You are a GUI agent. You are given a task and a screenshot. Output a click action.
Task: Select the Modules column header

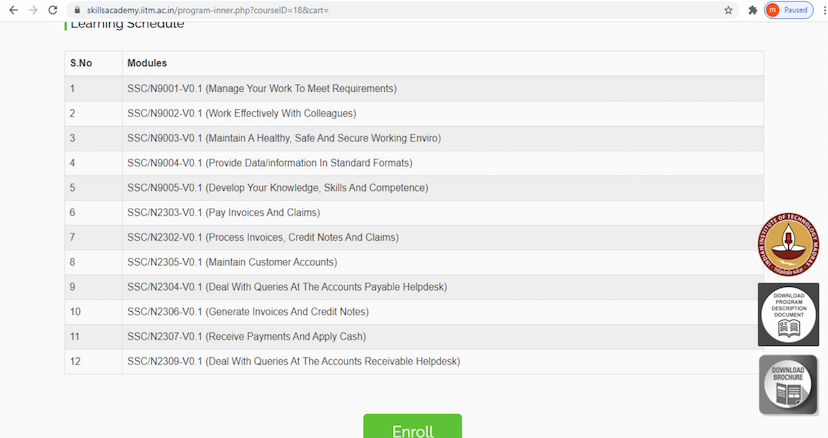coord(147,63)
